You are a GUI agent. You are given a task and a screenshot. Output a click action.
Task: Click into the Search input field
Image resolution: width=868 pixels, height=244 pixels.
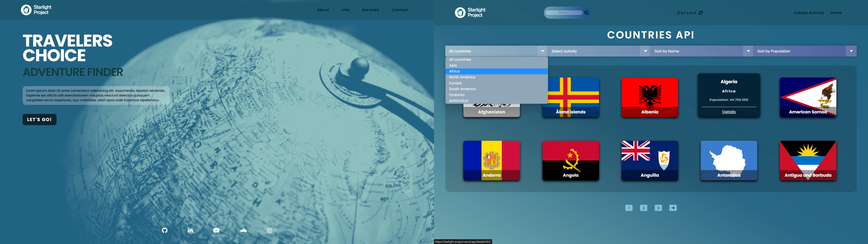(564, 13)
